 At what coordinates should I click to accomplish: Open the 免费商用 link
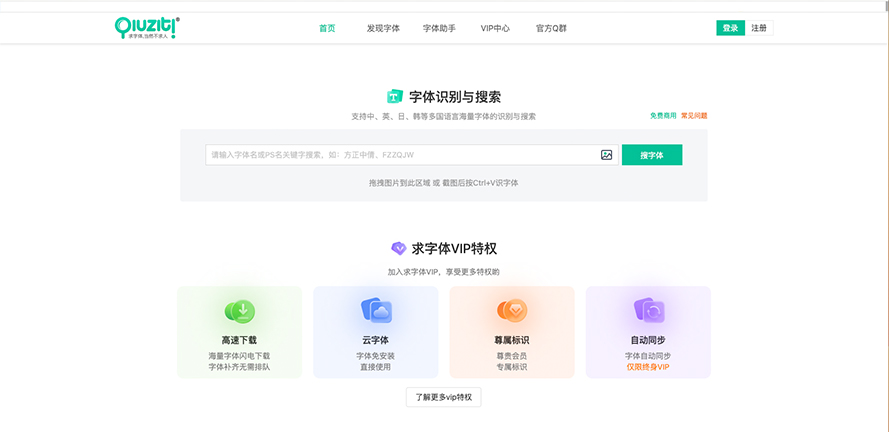(663, 116)
